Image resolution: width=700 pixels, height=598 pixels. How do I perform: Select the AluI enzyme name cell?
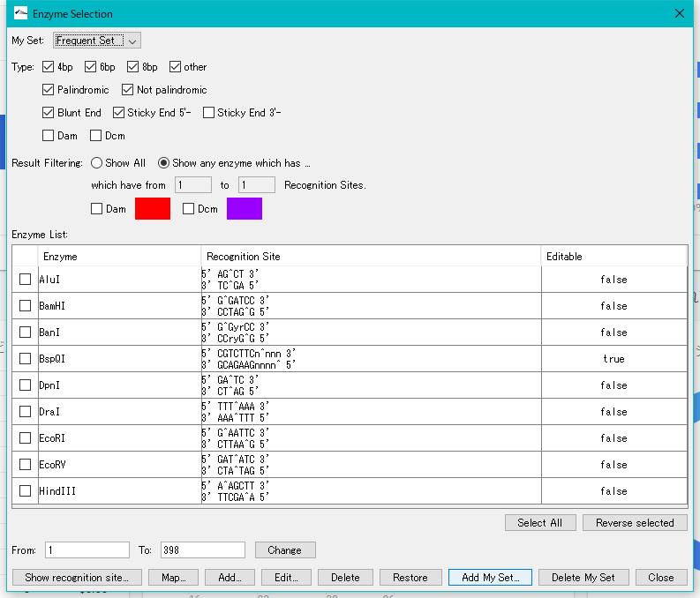pos(120,280)
